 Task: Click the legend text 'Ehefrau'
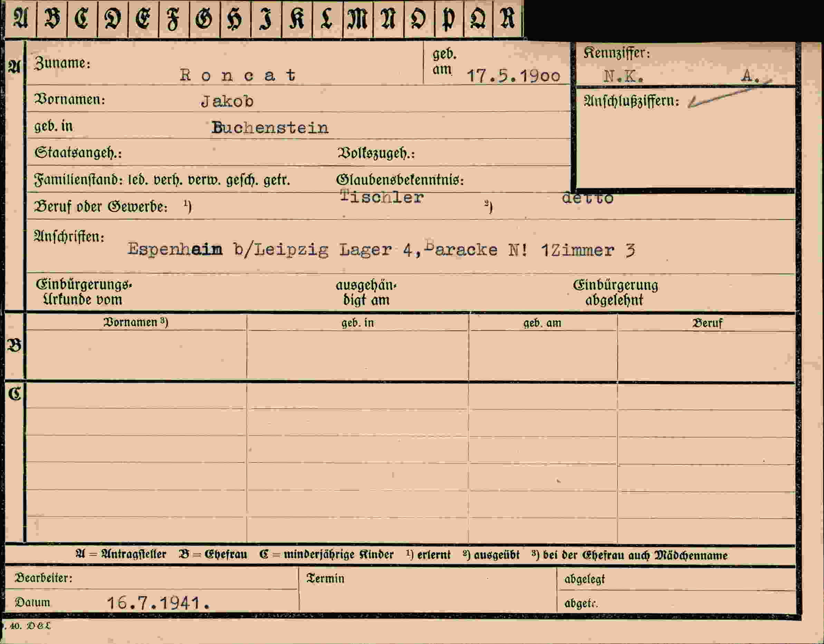click(x=226, y=554)
